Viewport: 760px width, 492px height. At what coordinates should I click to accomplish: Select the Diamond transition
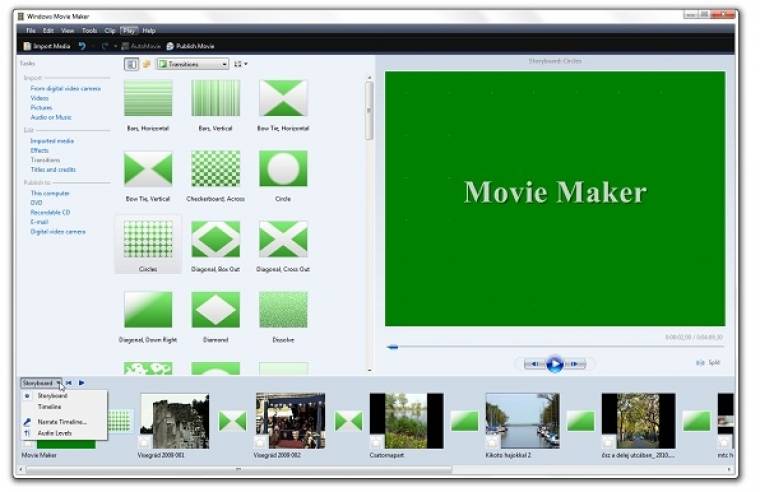click(x=216, y=317)
